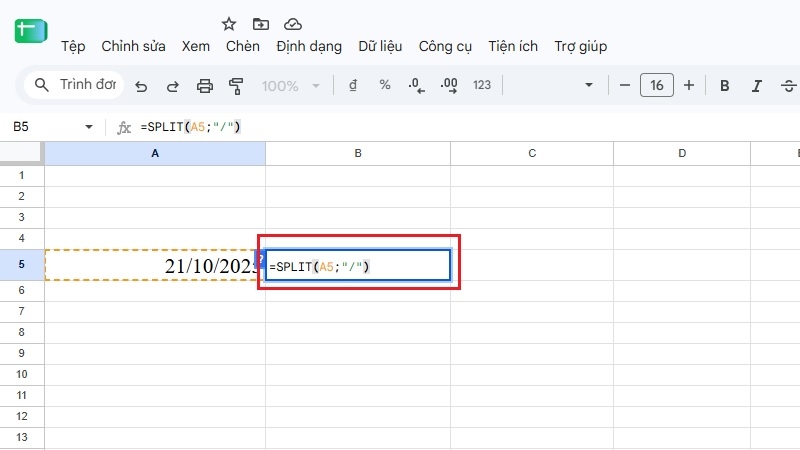The height and width of the screenshot is (450, 800).
Task: Click cell B5 containing the SPLIT formula
Action: tap(358, 266)
